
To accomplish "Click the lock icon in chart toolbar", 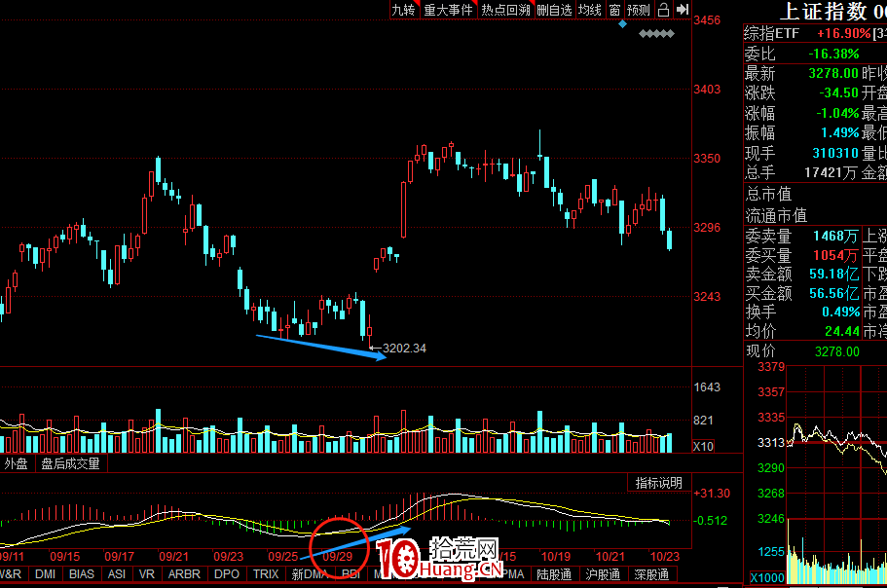I will pyautogui.click(x=664, y=10).
